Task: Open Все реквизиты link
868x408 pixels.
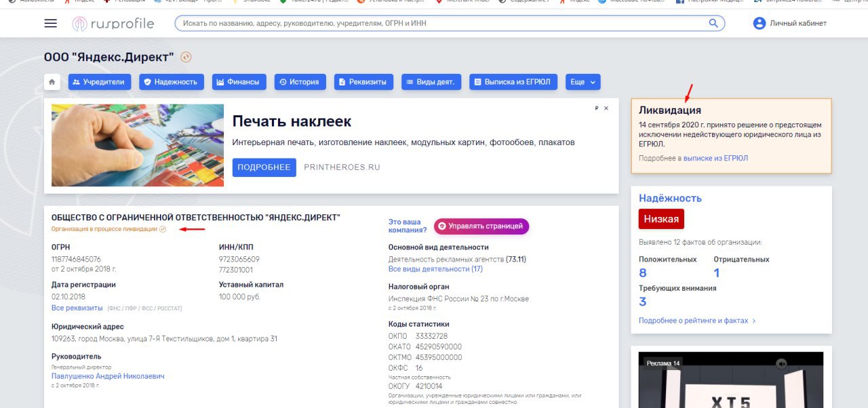Action: [x=77, y=308]
